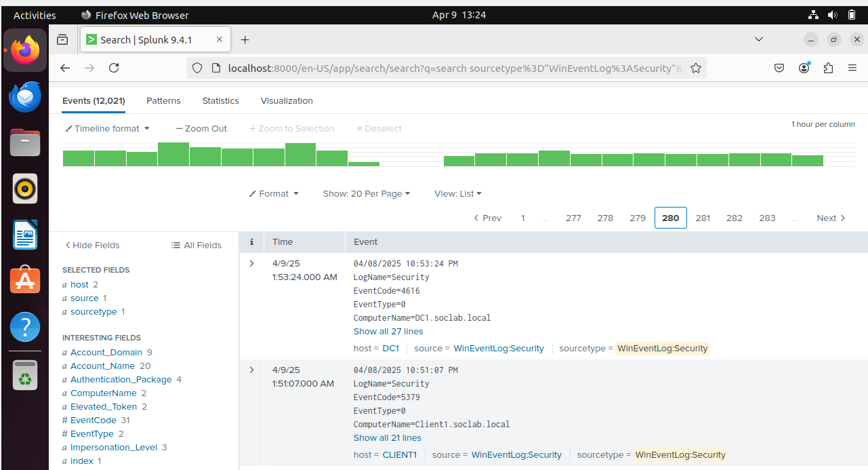Select the shortest timeline column
Viewport: 868px width, 470px height.
click(x=364, y=163)
